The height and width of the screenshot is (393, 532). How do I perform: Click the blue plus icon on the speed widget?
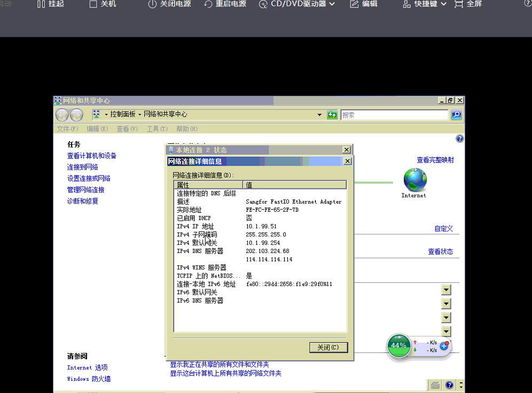point(444,346)
